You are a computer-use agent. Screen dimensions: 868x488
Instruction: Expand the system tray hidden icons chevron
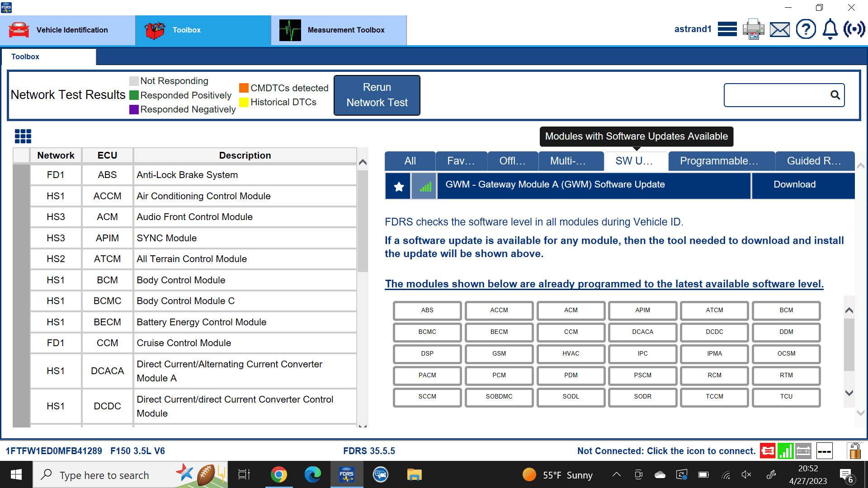click(x=616, y=474)
